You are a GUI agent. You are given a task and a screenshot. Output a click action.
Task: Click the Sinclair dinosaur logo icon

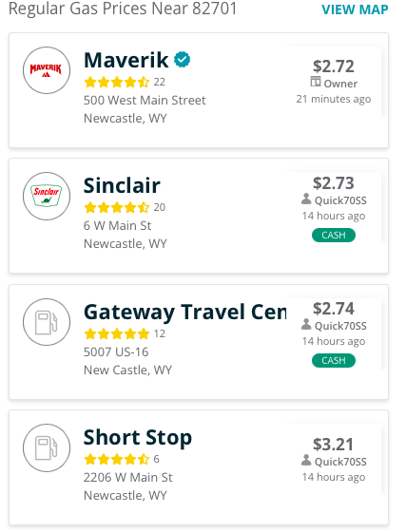tap(47, 196)
